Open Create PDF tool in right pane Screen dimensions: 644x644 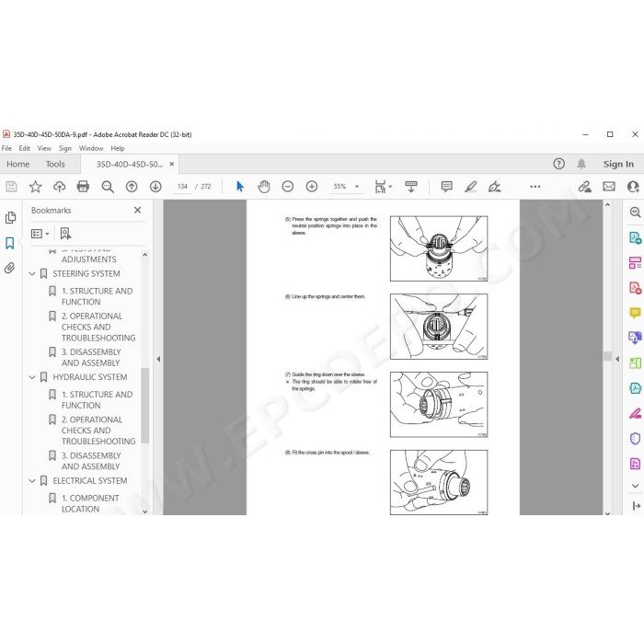(635, 288)
